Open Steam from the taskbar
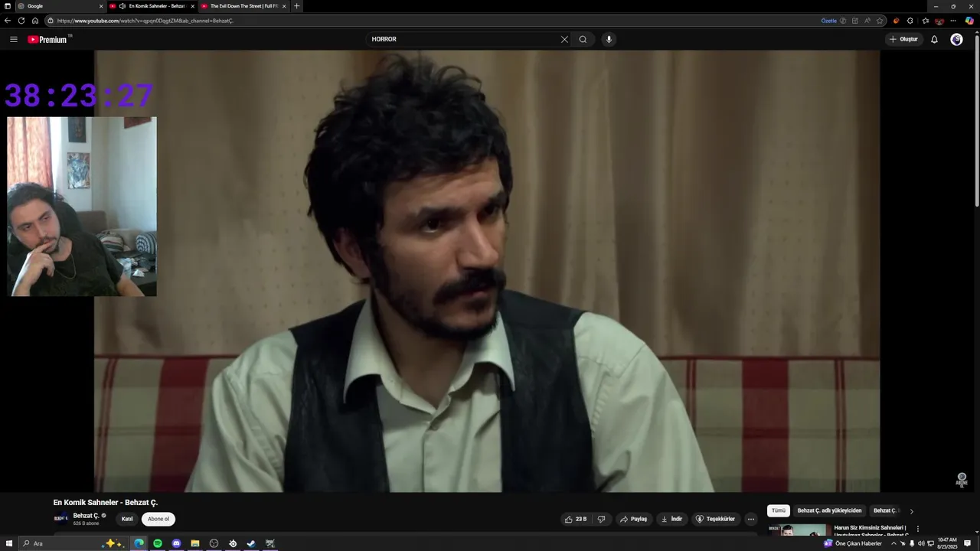This screenshot has width=980, height=551. coord(251,543)
